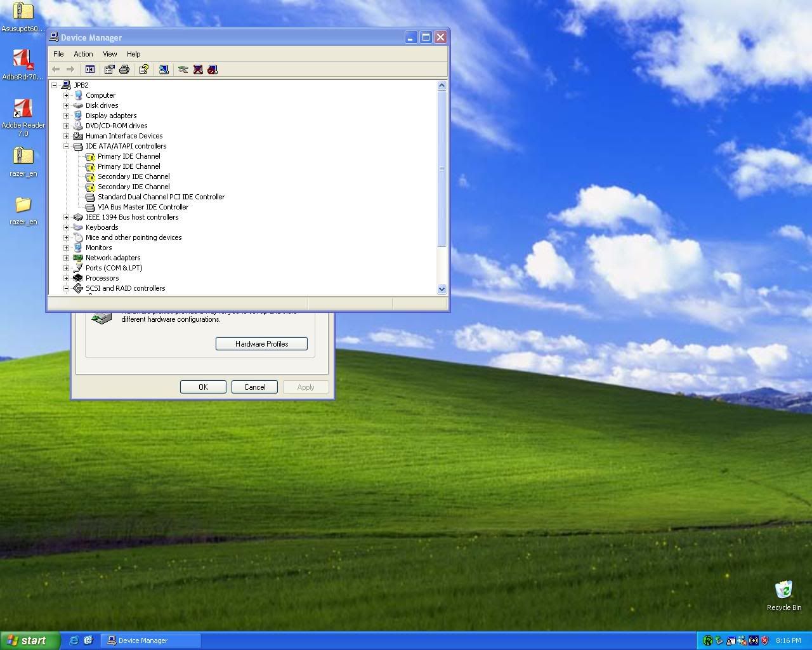
Task: Click the Uninstall device toolbar icon
Action: pyautogui.click(x=198, y=69)
